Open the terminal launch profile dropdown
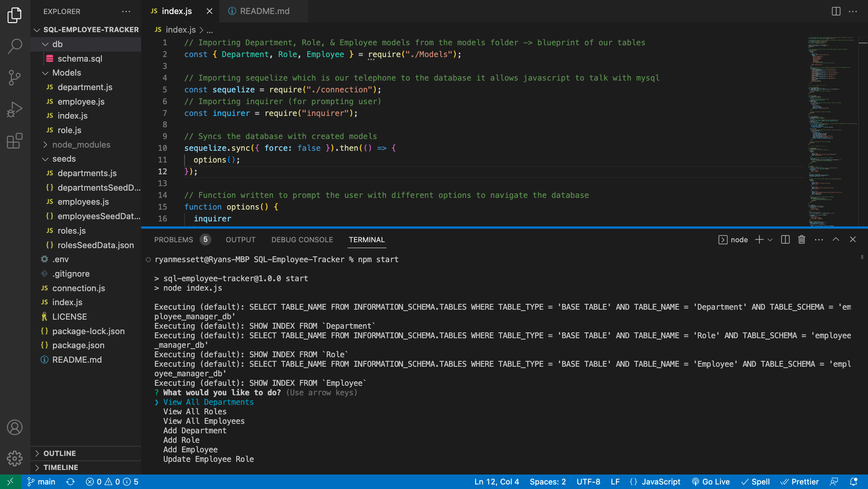This screenshot has height=489, width=868. tap(770, 240)
